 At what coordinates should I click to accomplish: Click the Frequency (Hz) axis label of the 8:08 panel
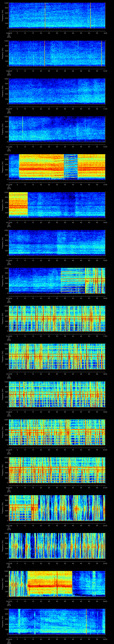(3, 16)
